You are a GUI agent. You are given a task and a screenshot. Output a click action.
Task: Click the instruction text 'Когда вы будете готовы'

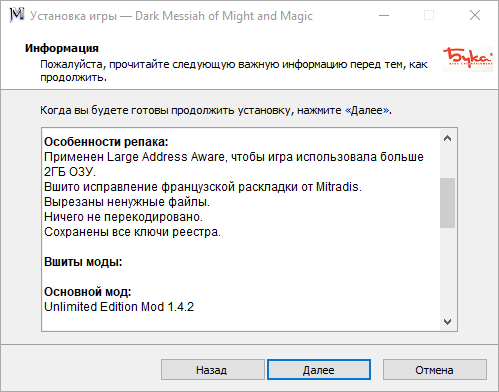[x=216, y=110]
